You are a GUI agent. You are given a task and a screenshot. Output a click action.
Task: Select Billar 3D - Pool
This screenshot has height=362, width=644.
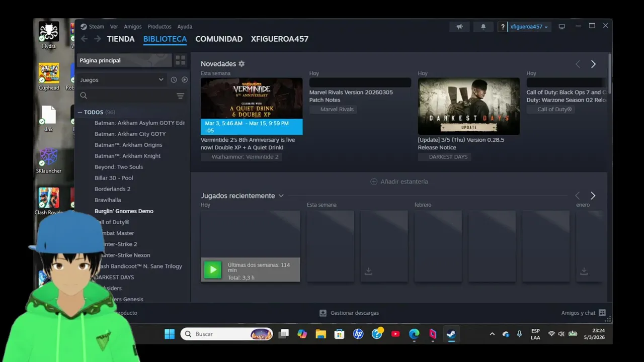coord(114,178)
